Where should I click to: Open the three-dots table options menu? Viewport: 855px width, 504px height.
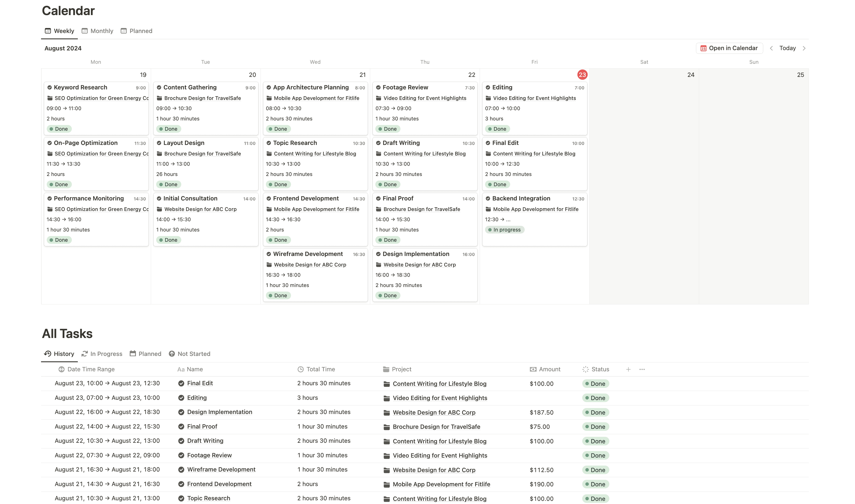tap(642, 369)
